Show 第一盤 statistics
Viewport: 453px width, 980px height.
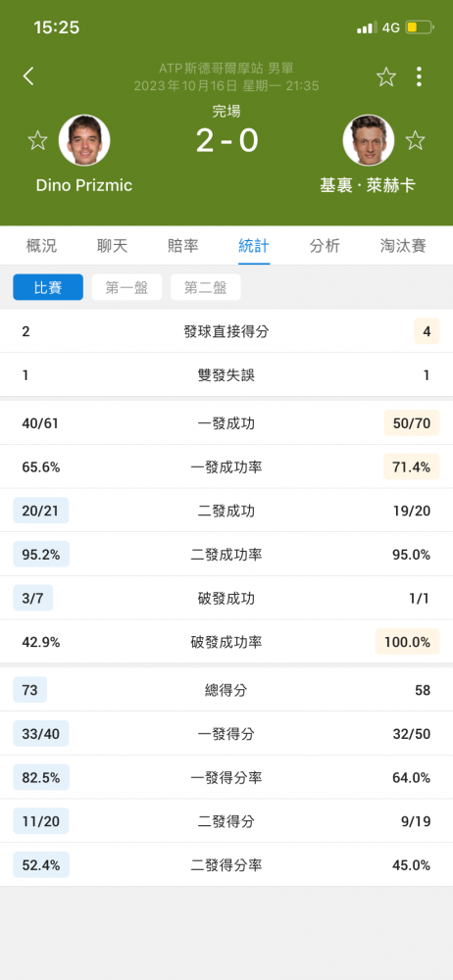pos(127,287)
